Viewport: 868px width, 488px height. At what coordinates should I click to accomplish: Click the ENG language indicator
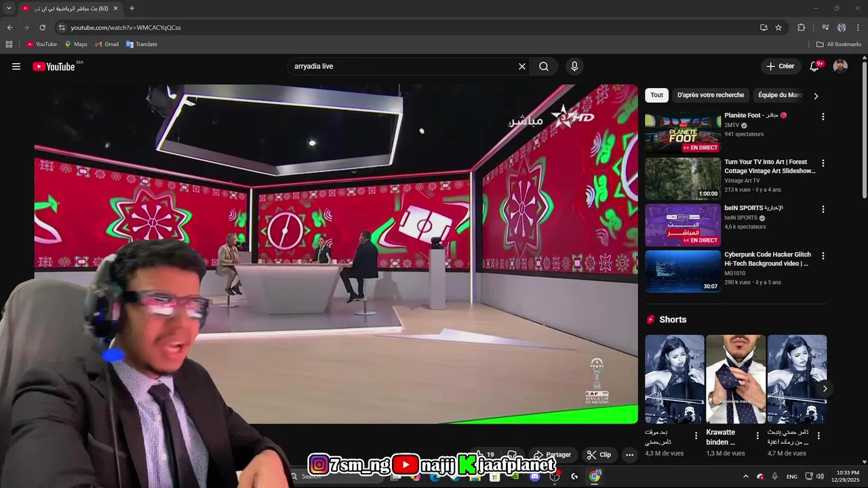pos(791,476)
